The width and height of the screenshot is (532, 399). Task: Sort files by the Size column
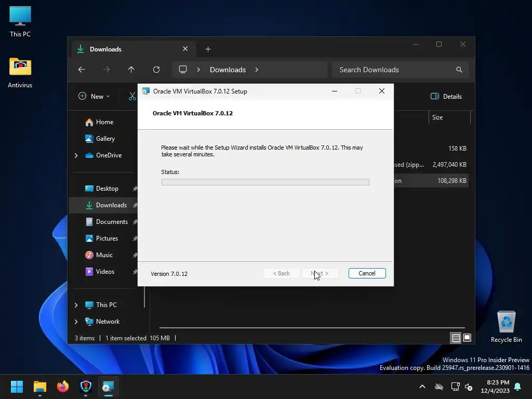[x=449, y=117]
